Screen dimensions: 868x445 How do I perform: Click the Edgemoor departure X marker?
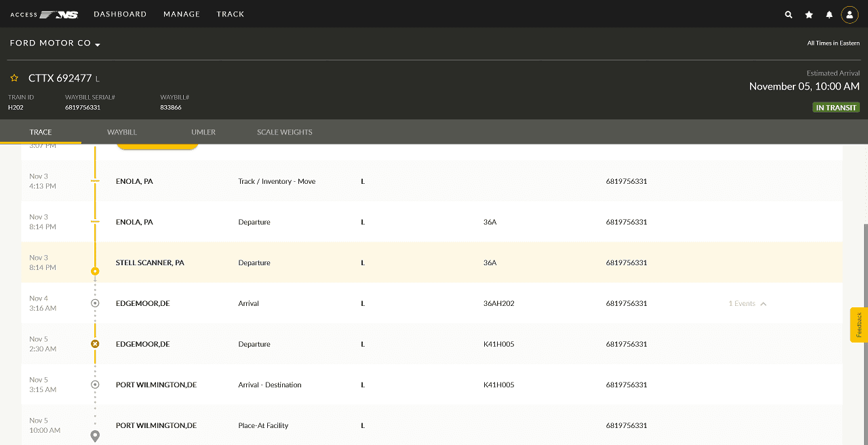point(95,344)
